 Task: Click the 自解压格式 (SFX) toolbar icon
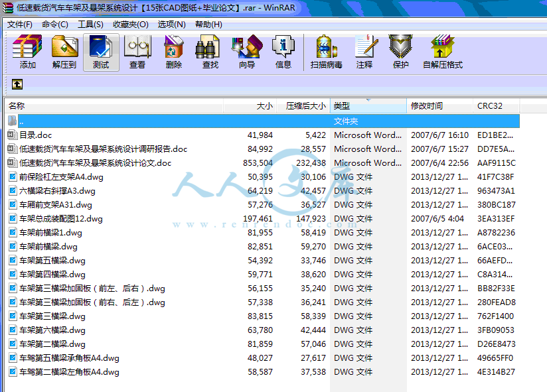tap(442, 46)
